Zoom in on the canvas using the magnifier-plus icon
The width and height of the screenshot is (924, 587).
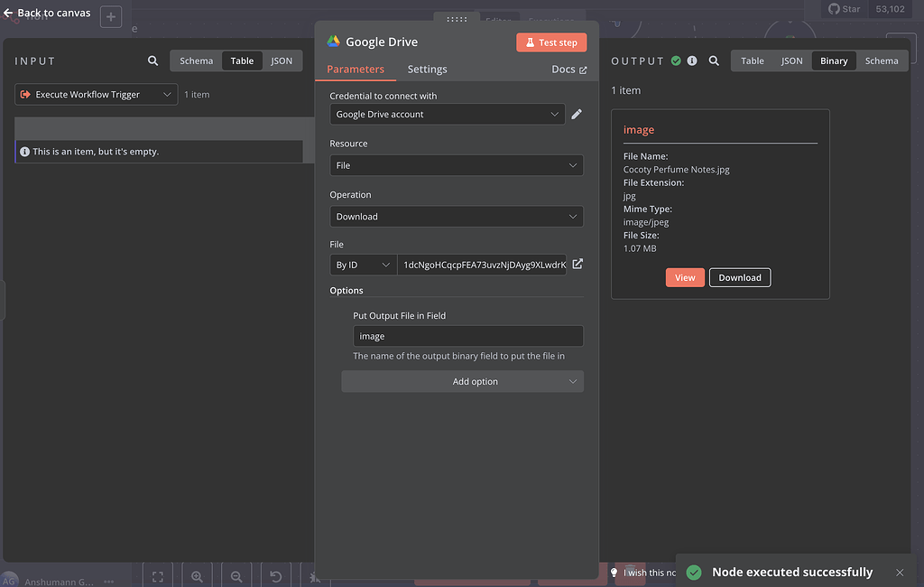click(x=197, y=575)
